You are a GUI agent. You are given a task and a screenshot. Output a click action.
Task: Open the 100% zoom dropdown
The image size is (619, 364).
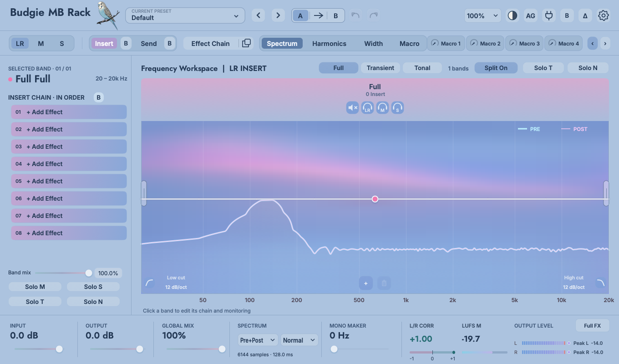[482, 15]
